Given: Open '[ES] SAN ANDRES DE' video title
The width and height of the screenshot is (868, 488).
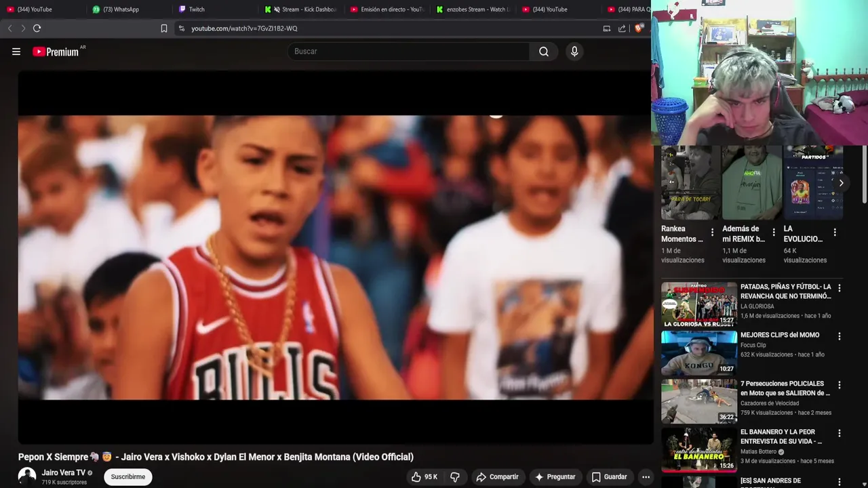Looking at the screenshot, I should pos(770,481).
